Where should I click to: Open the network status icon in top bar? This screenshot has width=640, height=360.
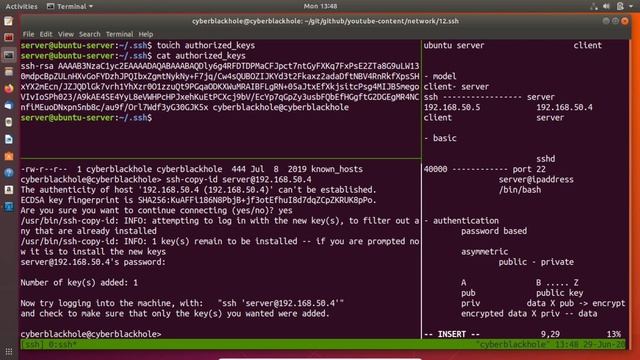[594, 6]
